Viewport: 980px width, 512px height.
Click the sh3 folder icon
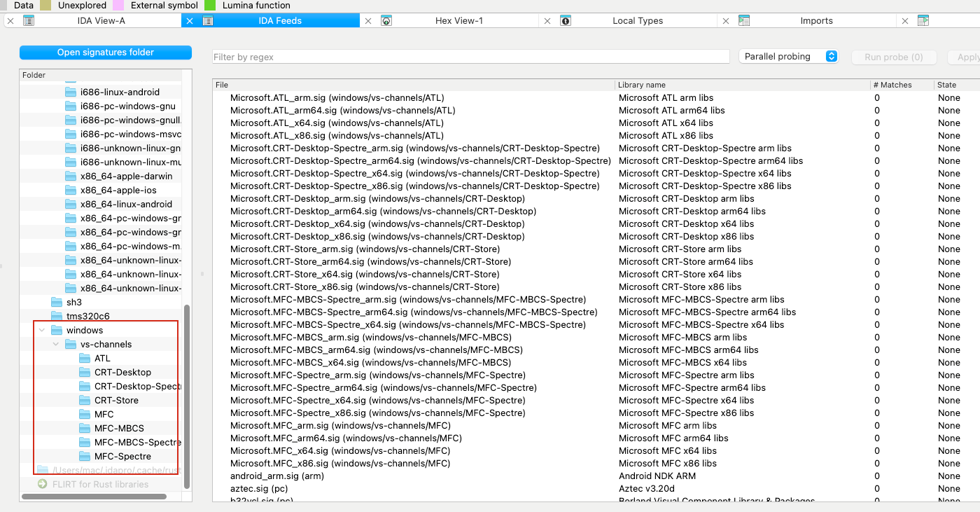(x=57, y=302)
